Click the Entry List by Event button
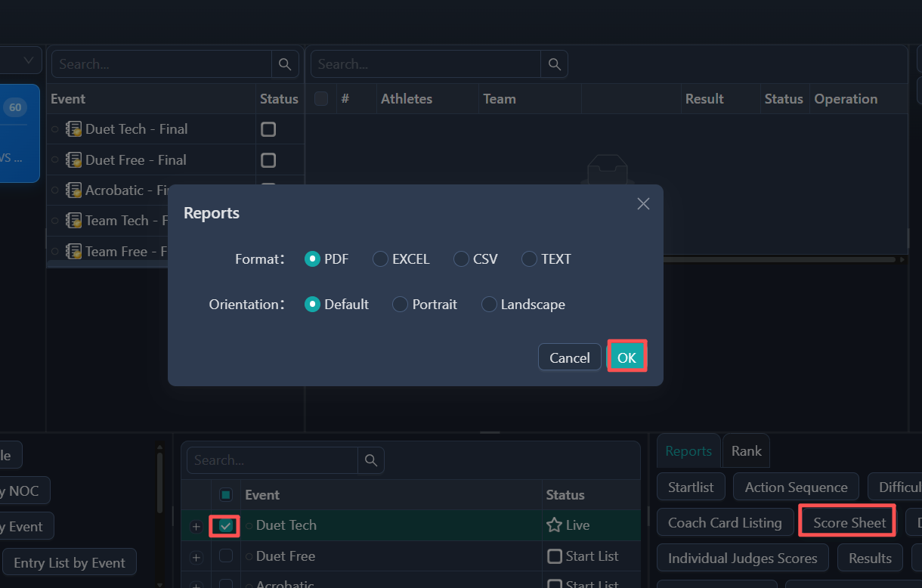The height and width of the screenshot is (588, 922). tap(70, 563)
